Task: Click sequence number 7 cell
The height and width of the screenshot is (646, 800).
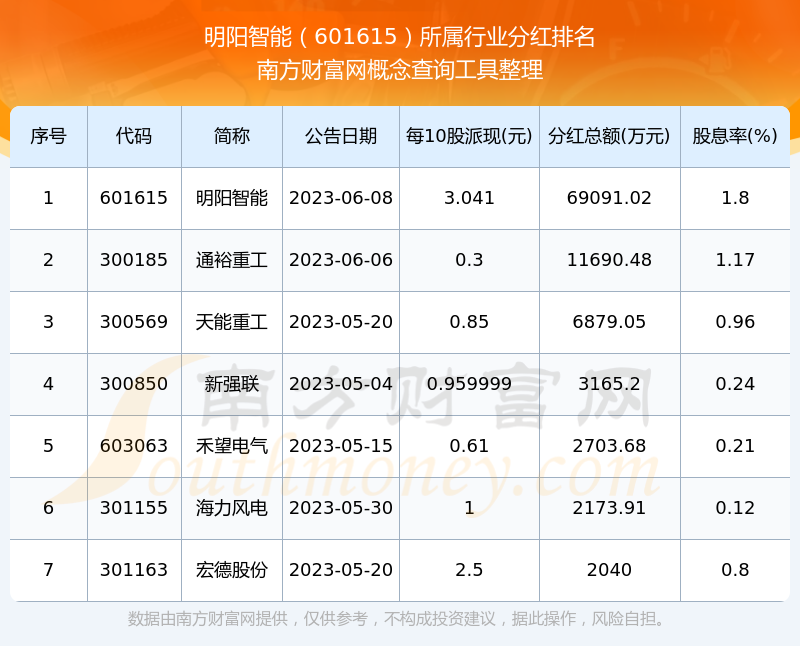Action: [48, 570]
